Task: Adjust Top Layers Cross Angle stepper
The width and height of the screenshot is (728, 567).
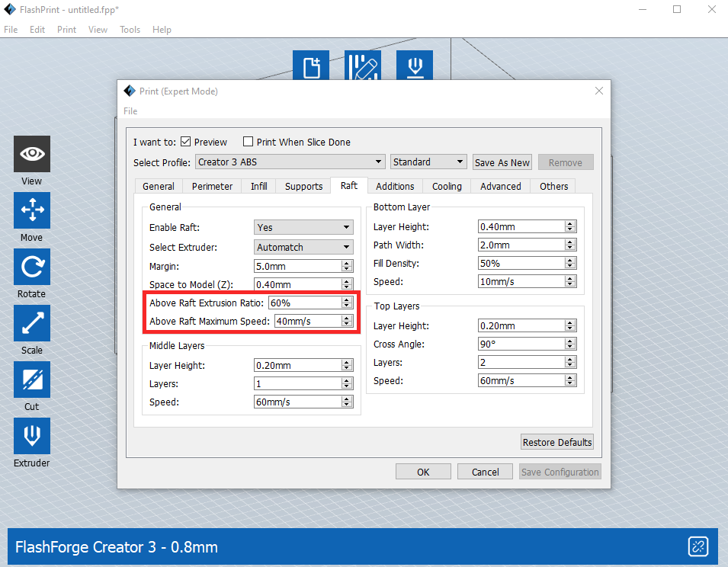Action: tap(571, 344)
